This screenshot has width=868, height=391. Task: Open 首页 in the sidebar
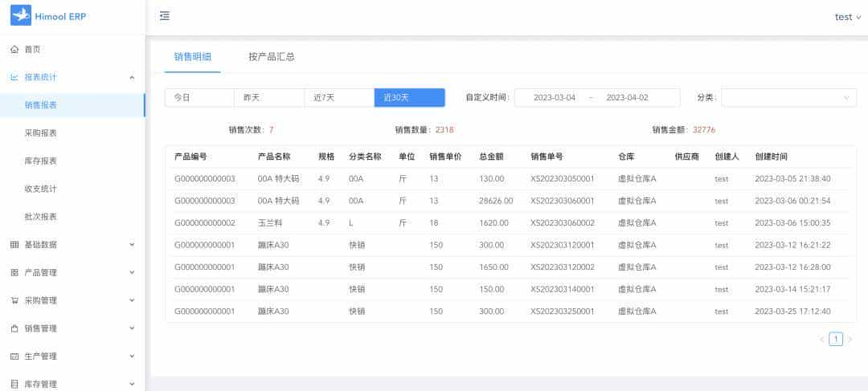click(x=72, y=49)
